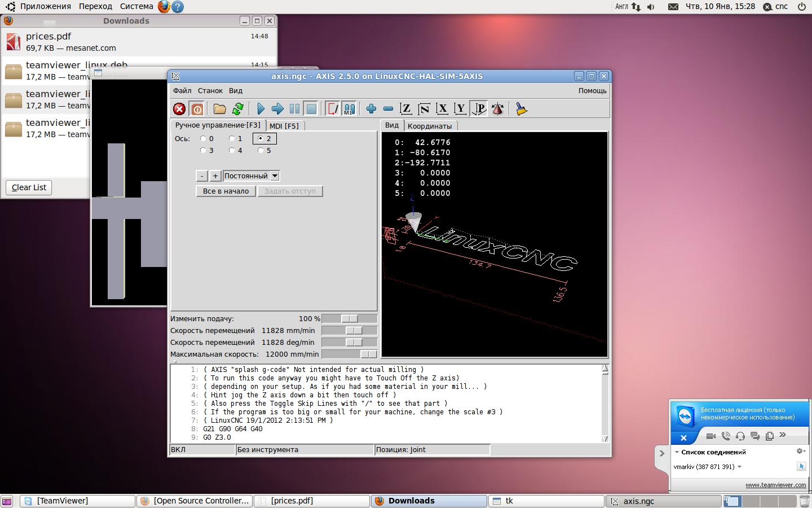
Task: Select axis 0 radio button
Action: tap(203, 139)
